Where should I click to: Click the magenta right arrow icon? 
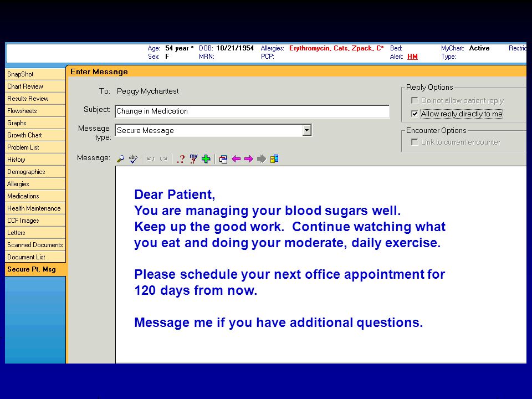point(249,159)
